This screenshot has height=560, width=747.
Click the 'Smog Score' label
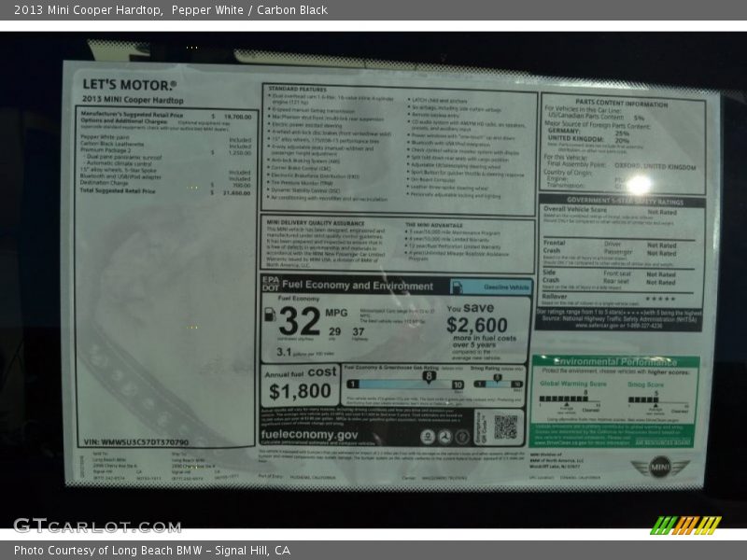point(645,385)
